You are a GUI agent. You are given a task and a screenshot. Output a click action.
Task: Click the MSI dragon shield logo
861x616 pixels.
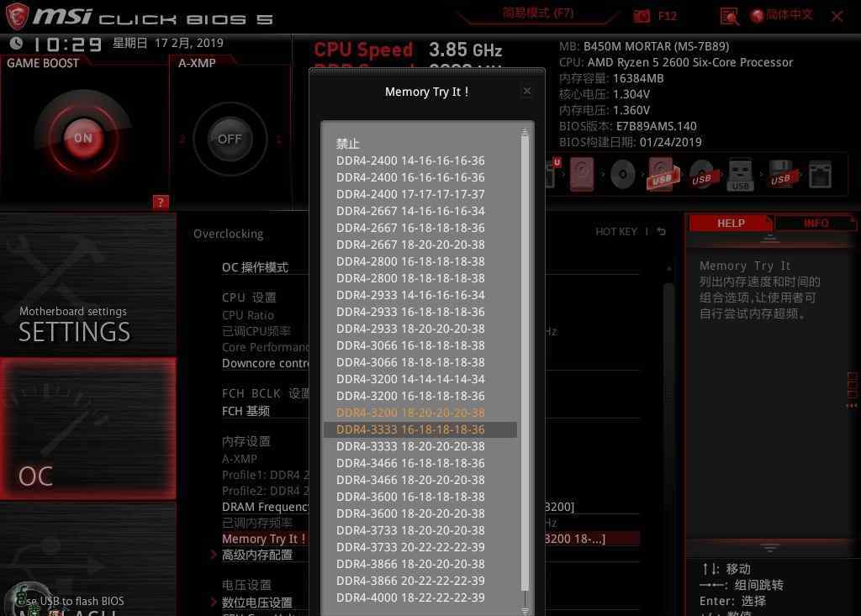(17, 16)
